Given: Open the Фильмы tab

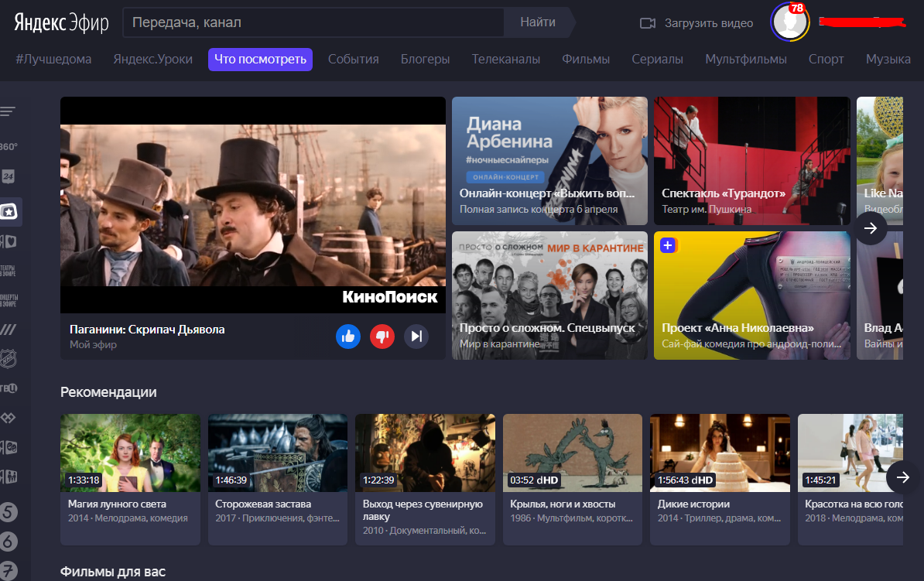Looking at the screenshot, I should point(586,59).
